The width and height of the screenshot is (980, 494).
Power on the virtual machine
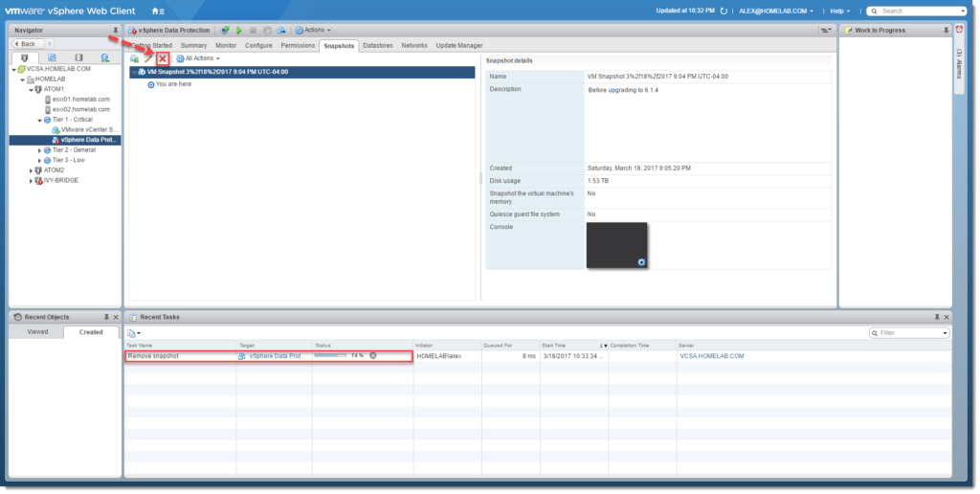tap(238, 30)
